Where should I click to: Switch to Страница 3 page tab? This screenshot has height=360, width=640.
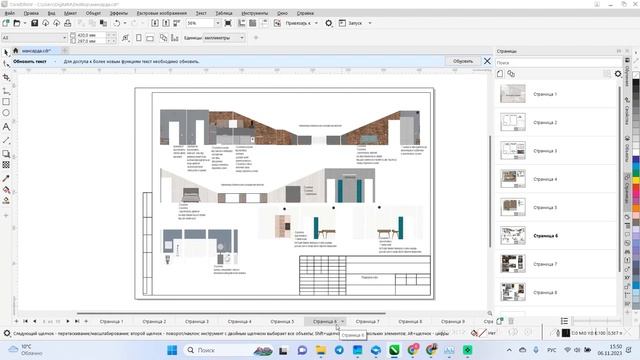tap(197, 322)
